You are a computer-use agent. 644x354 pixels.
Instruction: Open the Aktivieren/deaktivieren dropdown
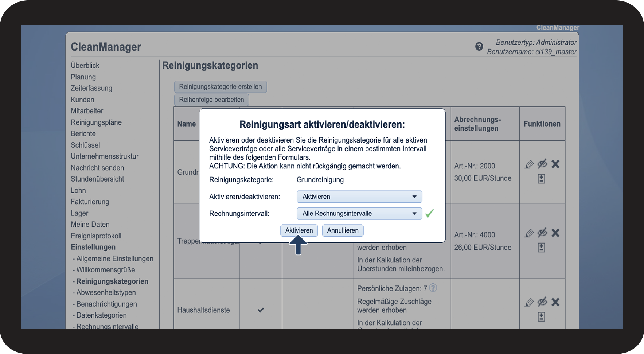tap(359, 197)
